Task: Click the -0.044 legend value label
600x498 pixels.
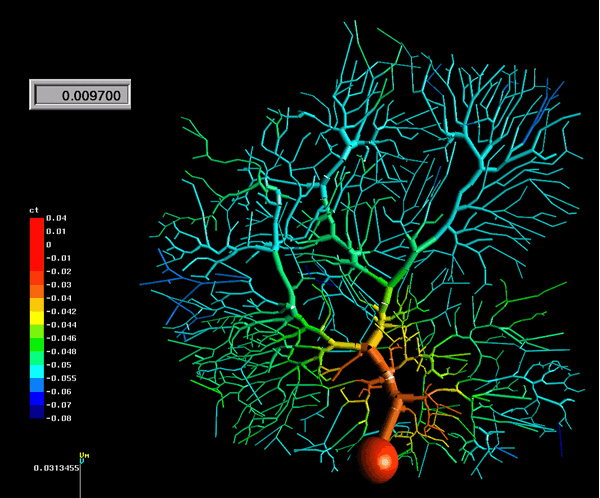Action: (62, 325)
